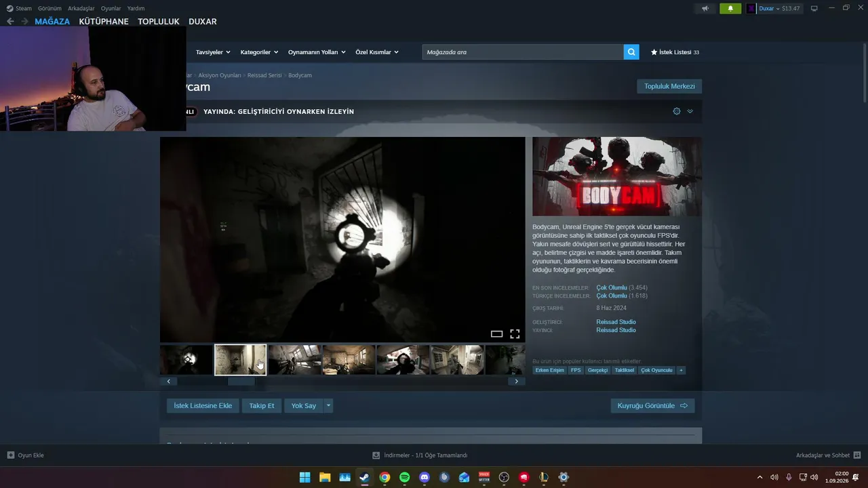Open the Reissad Studio developer link
The width and height of the screenshot is (868, 488).
pyautogui.click(x=616, y=322)
